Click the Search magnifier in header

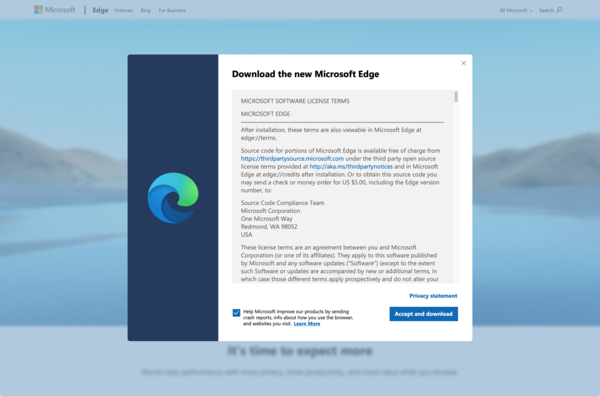click(x=559, y=10)
